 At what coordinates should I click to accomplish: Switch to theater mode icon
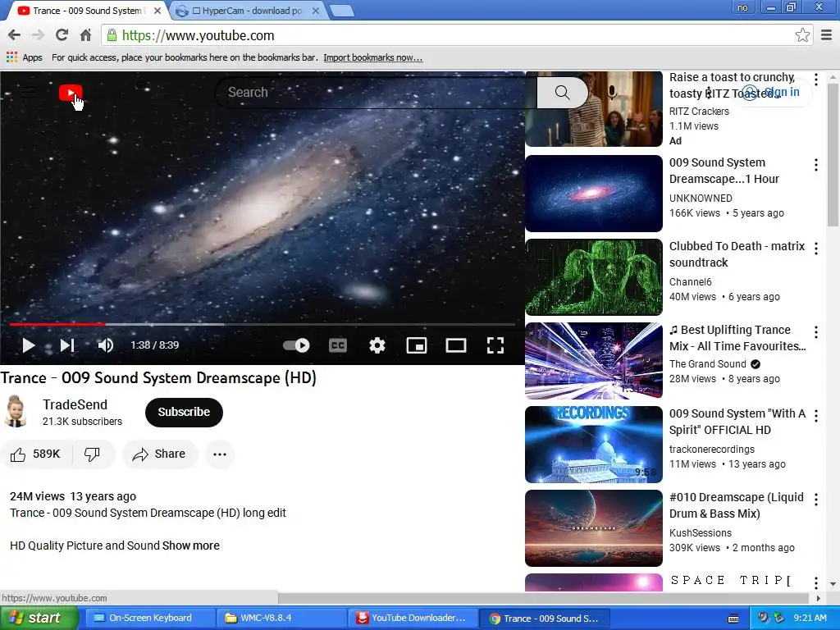[x=456, y=345]
